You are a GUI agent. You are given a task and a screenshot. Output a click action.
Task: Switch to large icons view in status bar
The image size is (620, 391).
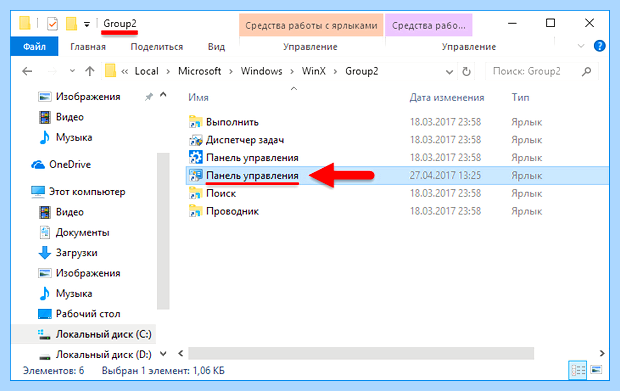coord(596,370)
